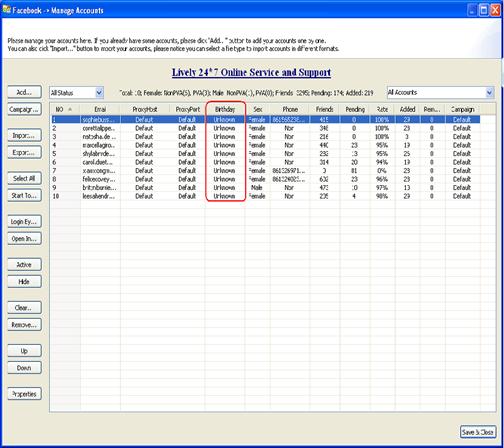Image resolution: width=504 pixels, height=448 pixels.
Task: Click the Start To... button
Action: point(25,195)
